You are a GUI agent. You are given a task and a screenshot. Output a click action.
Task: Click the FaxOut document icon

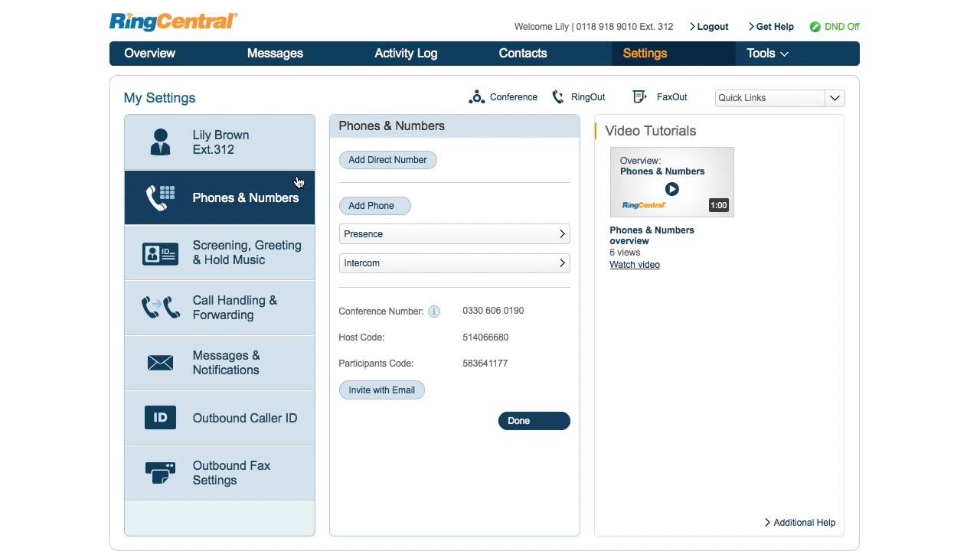tap(640, 97)
